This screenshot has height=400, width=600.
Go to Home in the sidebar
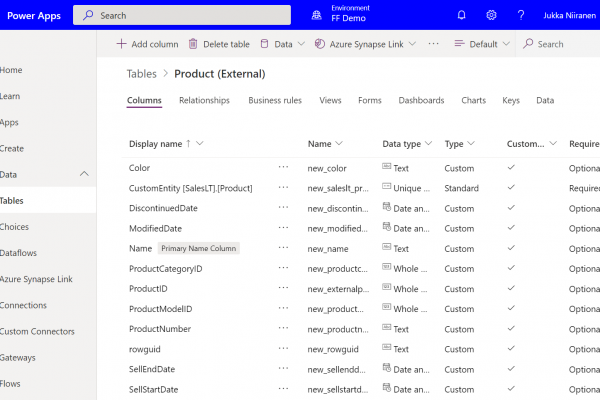click(11, 70)
